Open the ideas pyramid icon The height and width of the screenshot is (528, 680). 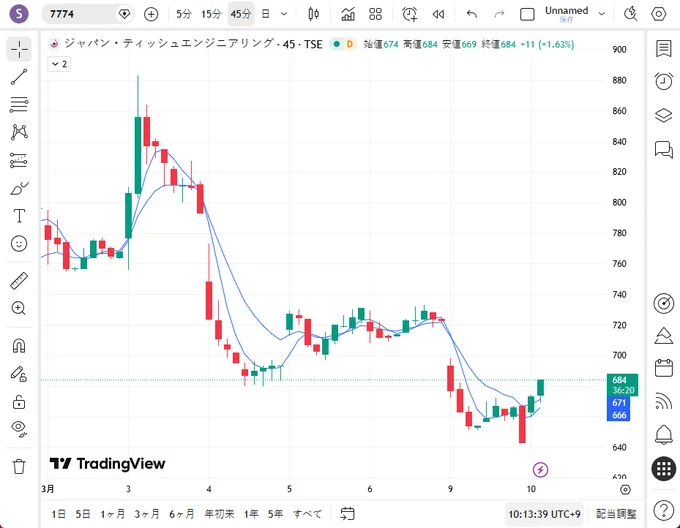click(664, 336)
